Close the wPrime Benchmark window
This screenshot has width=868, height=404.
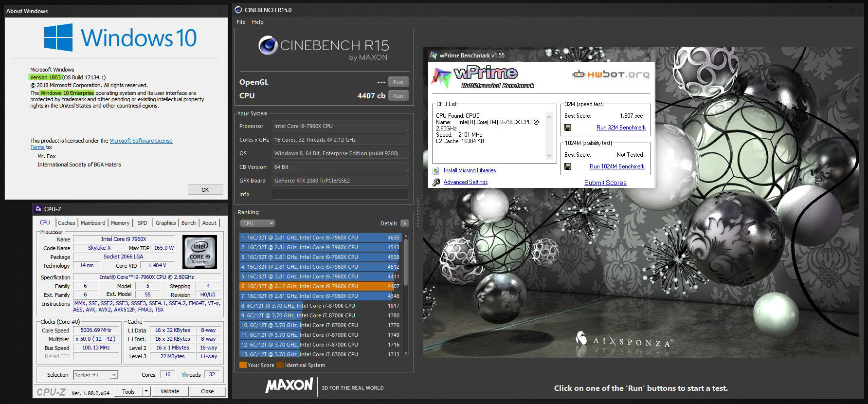648,55
